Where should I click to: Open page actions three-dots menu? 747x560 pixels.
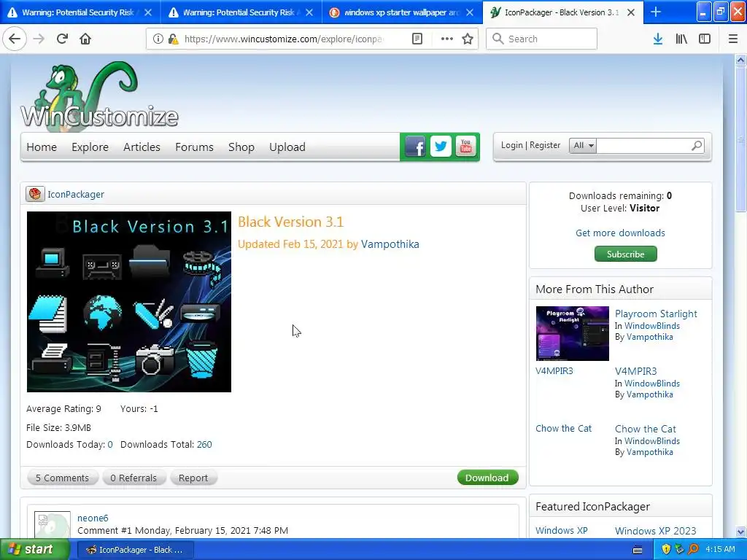(447, 39)
